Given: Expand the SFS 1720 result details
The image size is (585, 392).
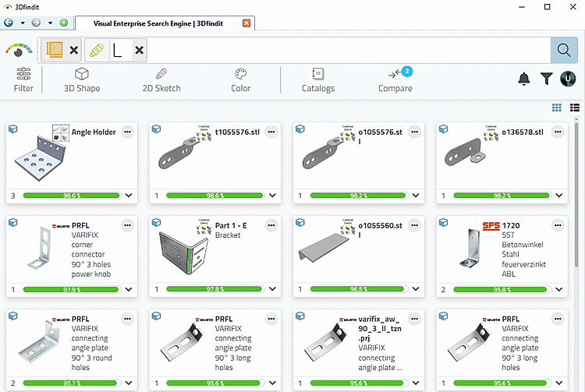Looking at the screenshot, I should [x=559, y=289].
